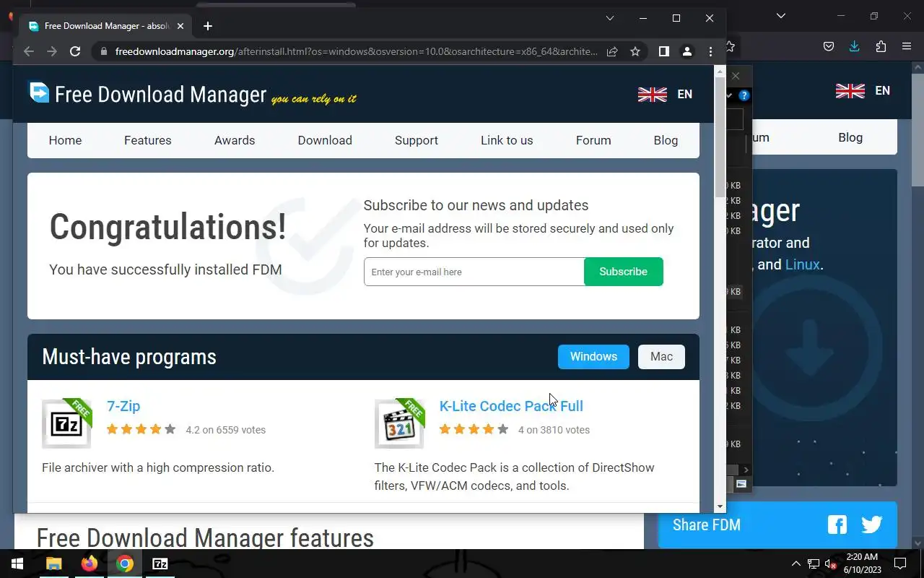Click the green Subscribe button
This screenshot has width=924, height=578.
[623, 272]
